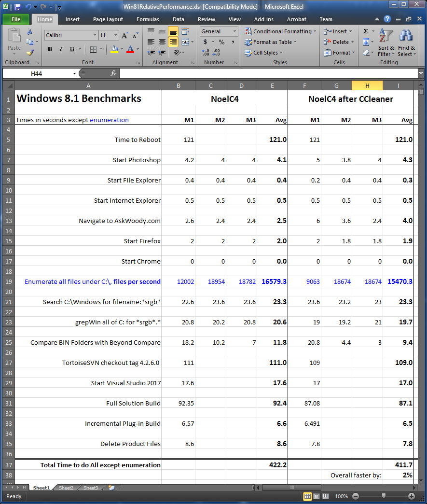The width and height of the screenshot is (427, 504).
Task: Switch to the Data ribbon tab
Action: click(x=179, y=19)
